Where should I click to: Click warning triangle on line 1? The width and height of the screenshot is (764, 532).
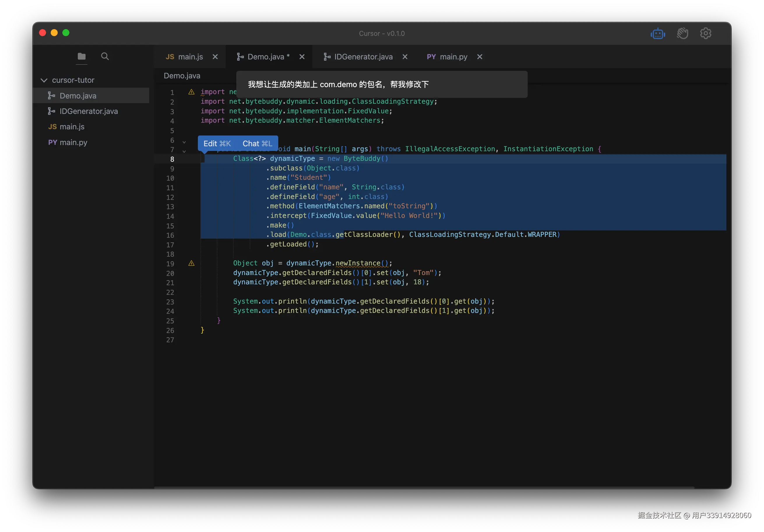191,92
